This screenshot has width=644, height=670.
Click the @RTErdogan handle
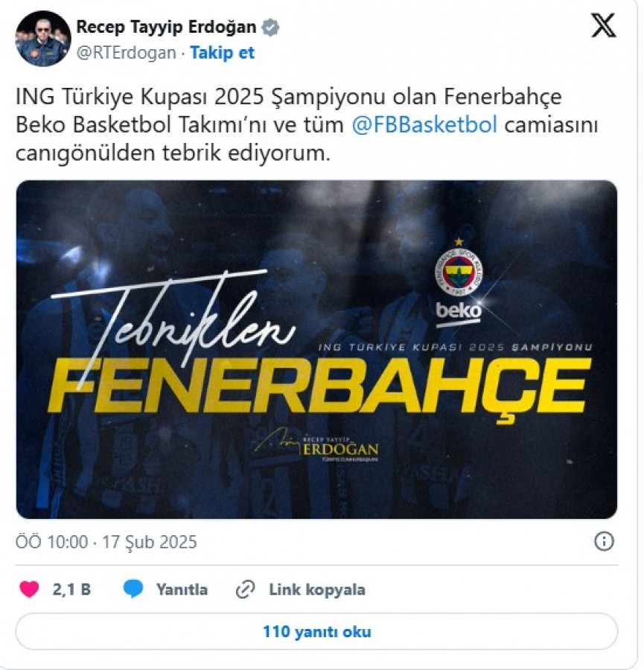126,53
